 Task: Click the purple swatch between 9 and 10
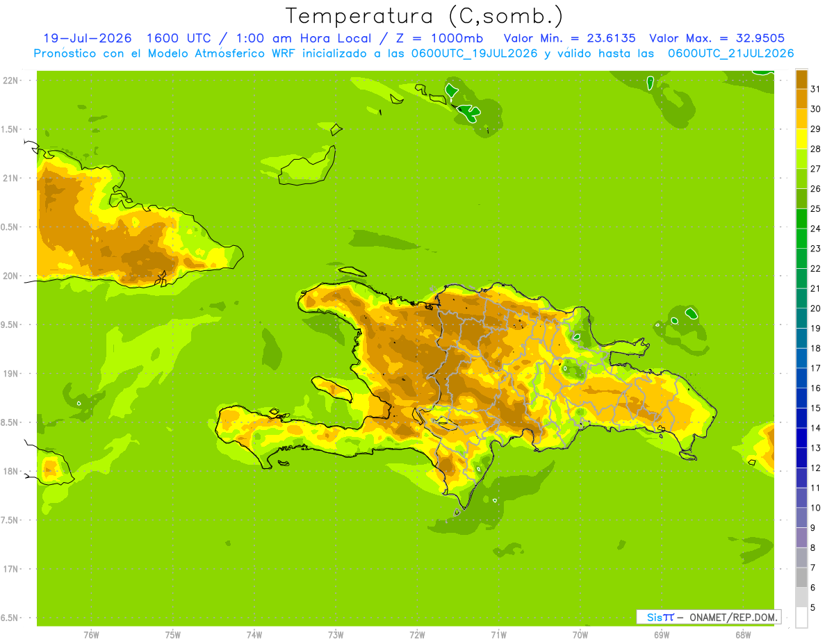801,518
